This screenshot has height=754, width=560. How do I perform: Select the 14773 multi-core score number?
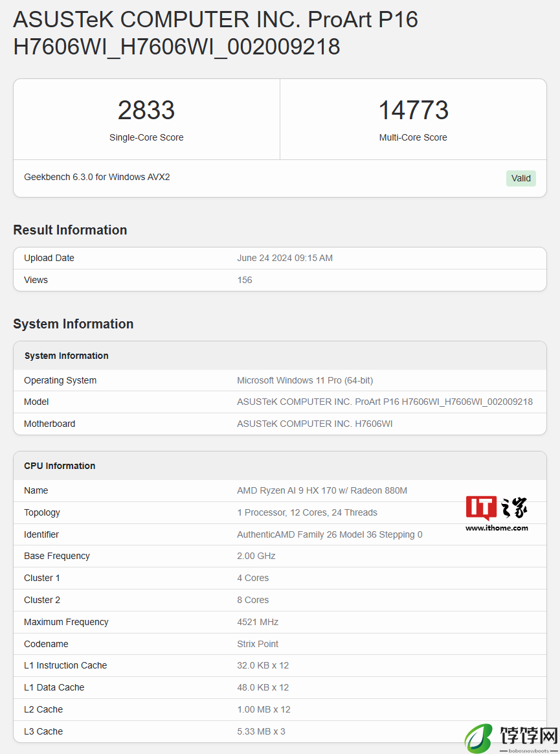[414, 110]
